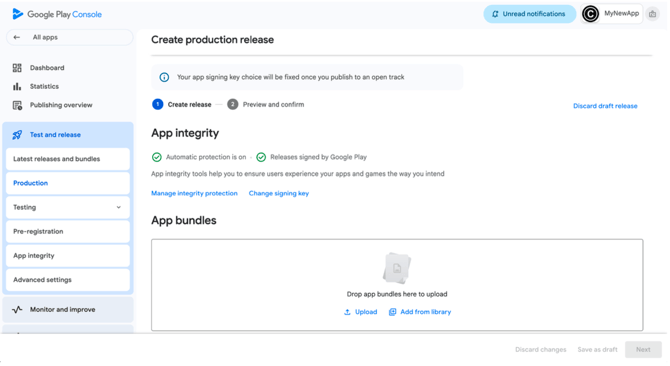Click the Test and release rocket icon
The height and width of the screenshot is (366, 670).
point(17,135)
